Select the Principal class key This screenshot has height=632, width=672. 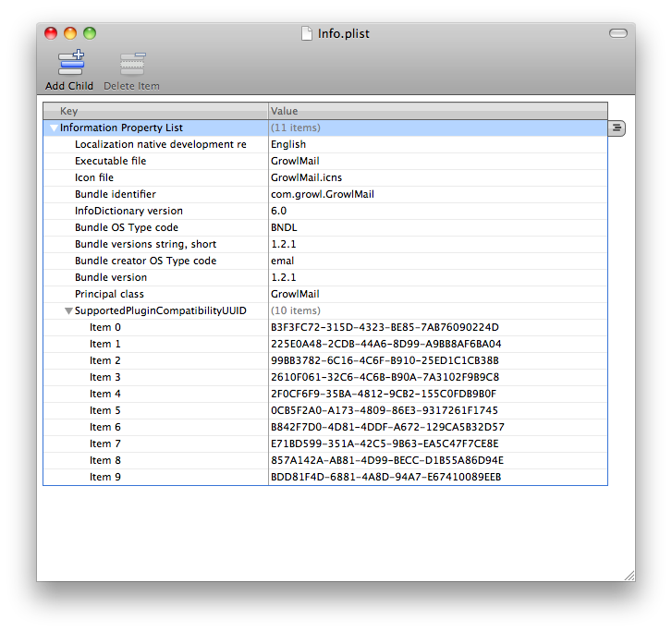pos(109,294)
